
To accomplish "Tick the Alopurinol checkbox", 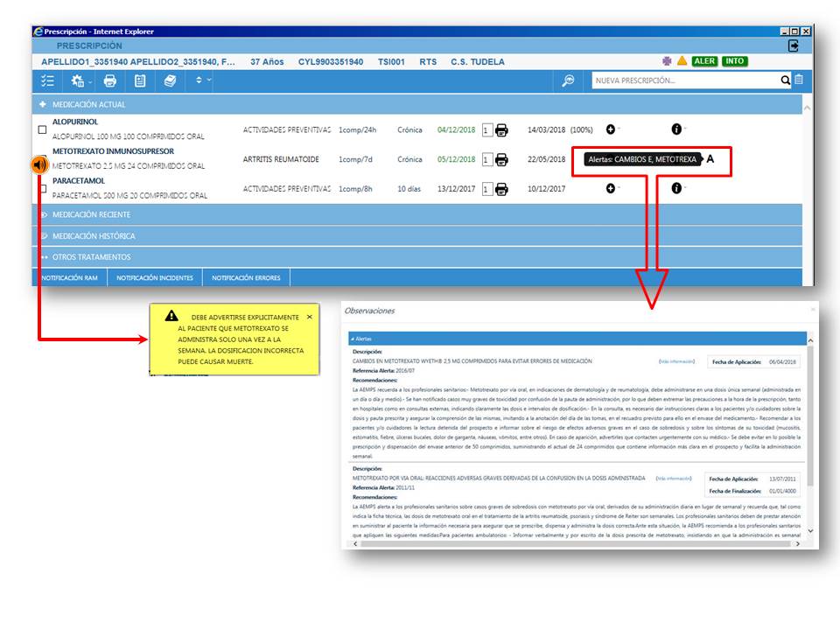I will click(x=42, y=130).
